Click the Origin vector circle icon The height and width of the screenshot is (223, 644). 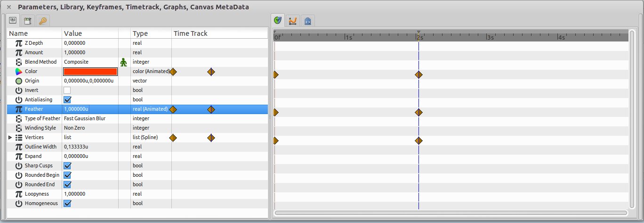[19, 81]
